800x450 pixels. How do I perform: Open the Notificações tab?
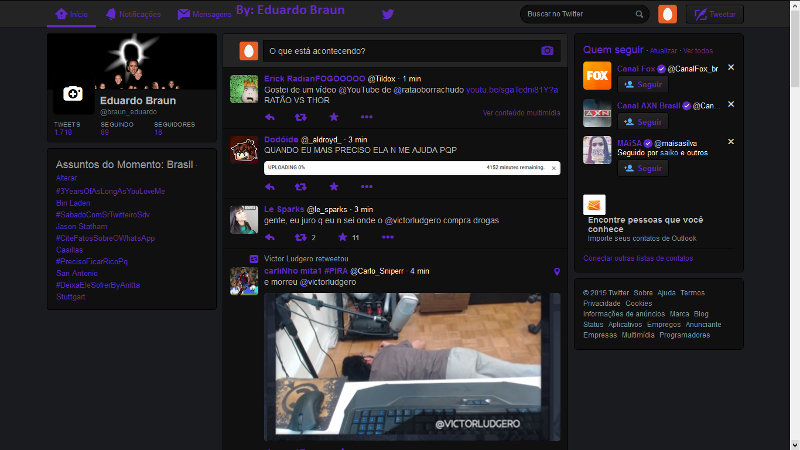[133, 14]
